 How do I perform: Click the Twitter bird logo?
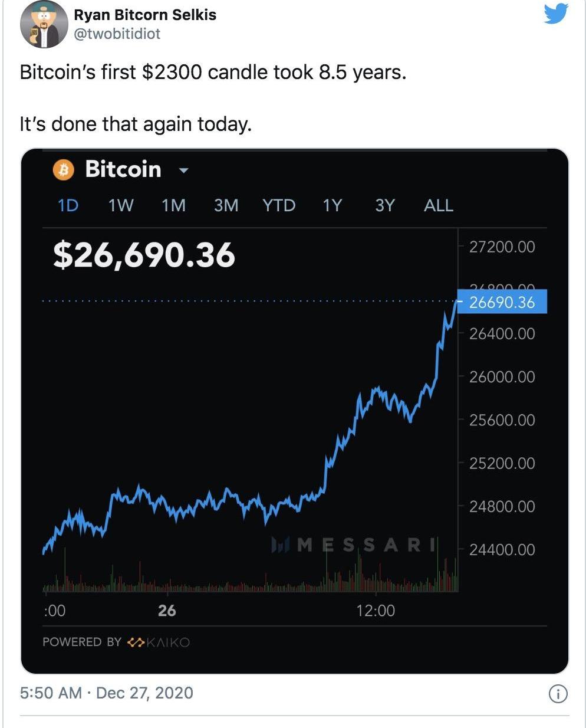point(556,14)
